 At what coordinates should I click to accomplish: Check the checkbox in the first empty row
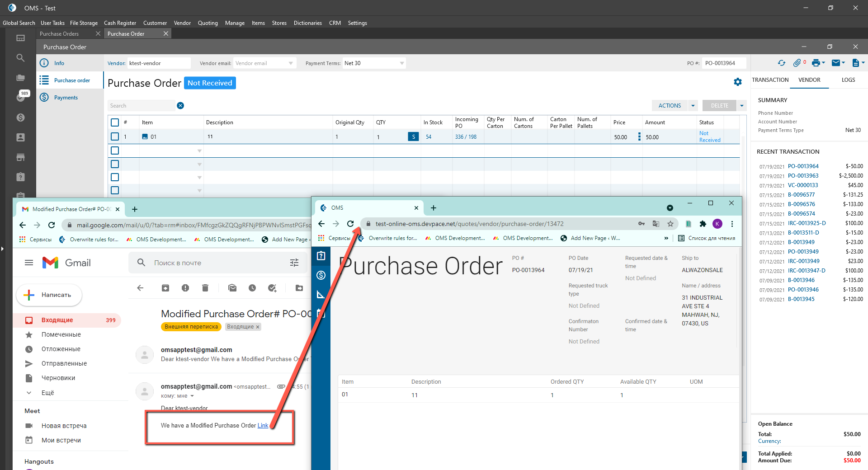(115, 150)
